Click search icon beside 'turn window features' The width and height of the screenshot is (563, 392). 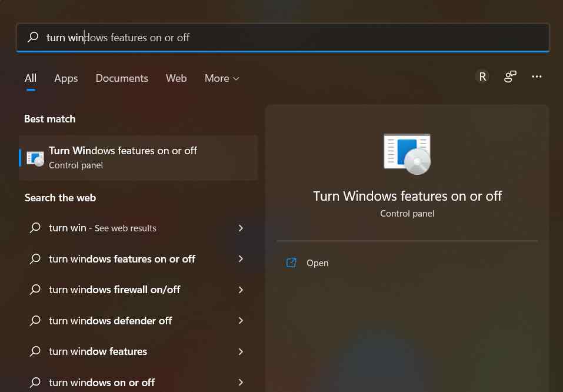click(x=35, y=351)
